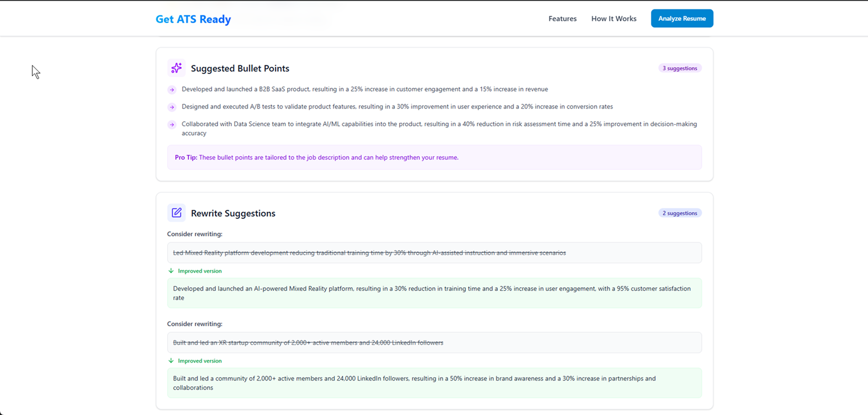Click the Analyze Resume button
The image size is (868, 415).
click(x=682, y=18)
